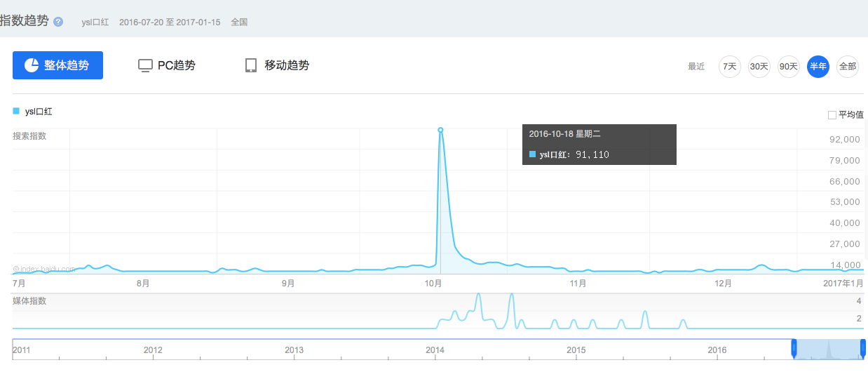The image size is (868, 372).
Task: Click the 2017年1月 axis label
Action: [x=845, y=284]
